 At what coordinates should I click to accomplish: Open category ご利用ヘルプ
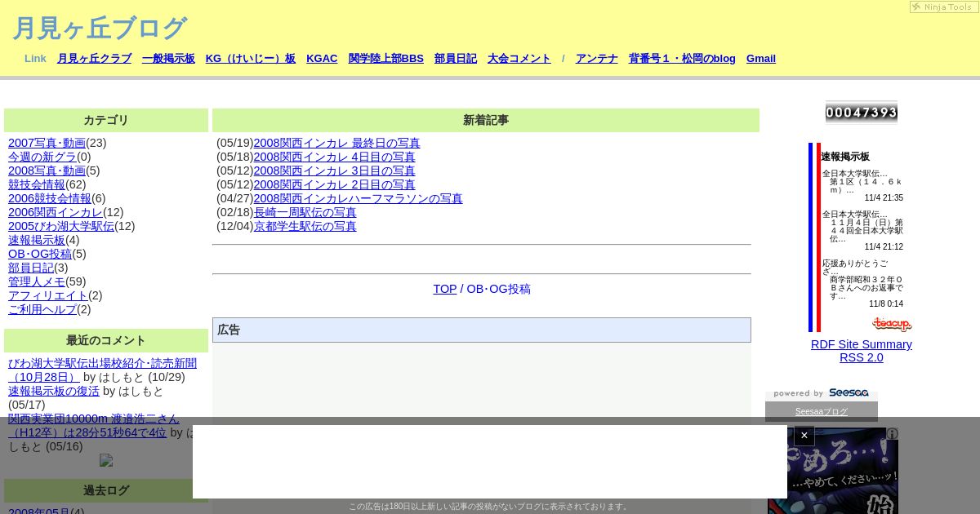tap(42, 309)
